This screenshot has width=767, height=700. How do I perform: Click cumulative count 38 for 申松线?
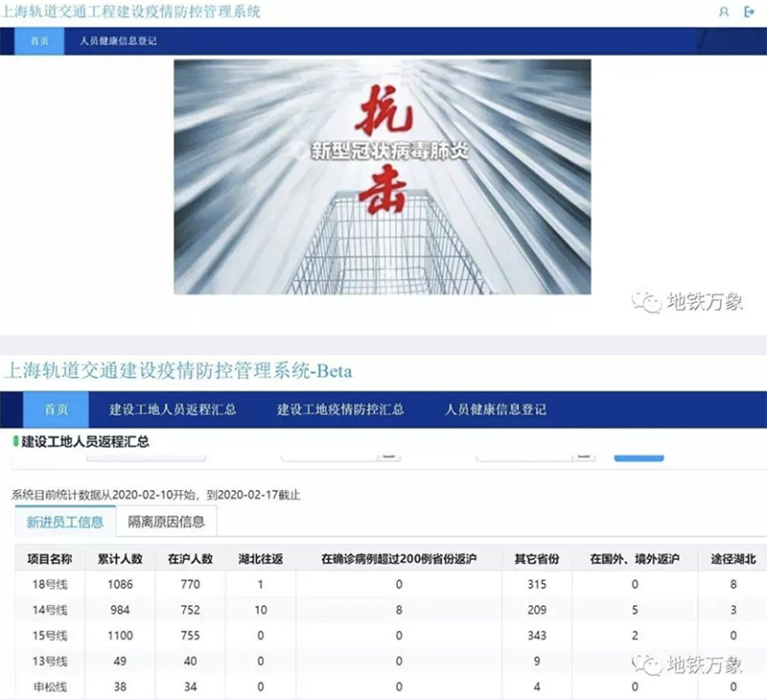[120, 687]
